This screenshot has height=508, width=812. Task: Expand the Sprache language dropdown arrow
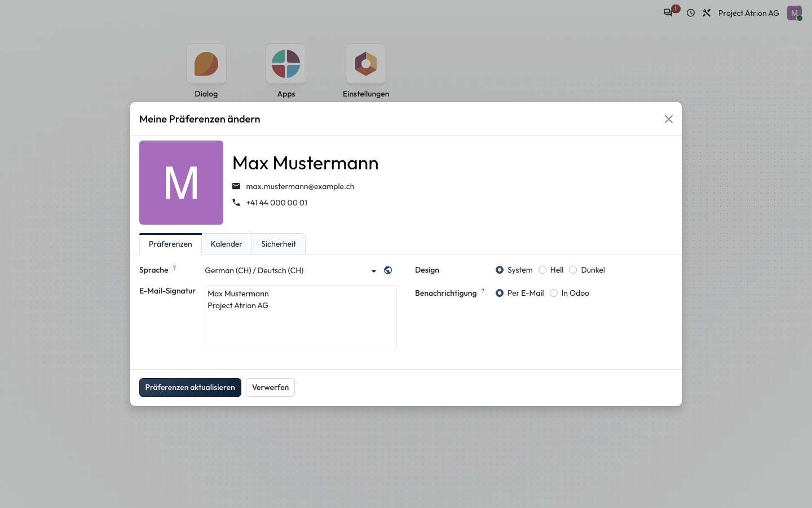point(373,271)
